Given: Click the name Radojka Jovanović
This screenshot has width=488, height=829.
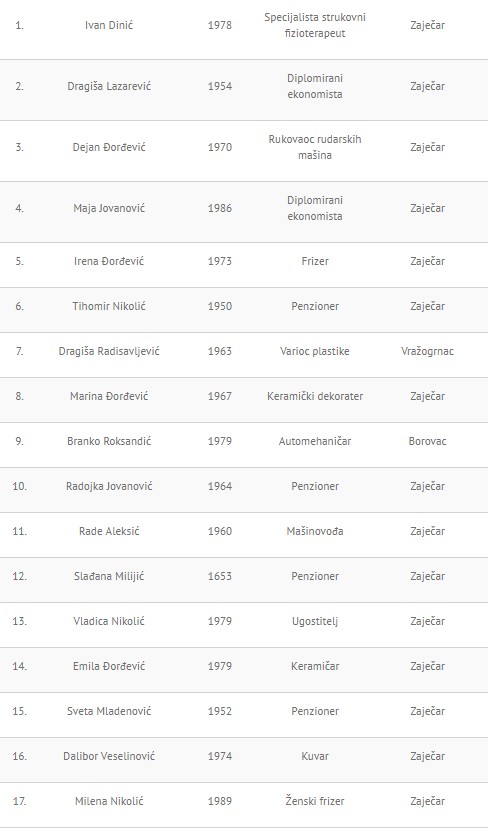Looking at the screenshot, I should [109, 486].
